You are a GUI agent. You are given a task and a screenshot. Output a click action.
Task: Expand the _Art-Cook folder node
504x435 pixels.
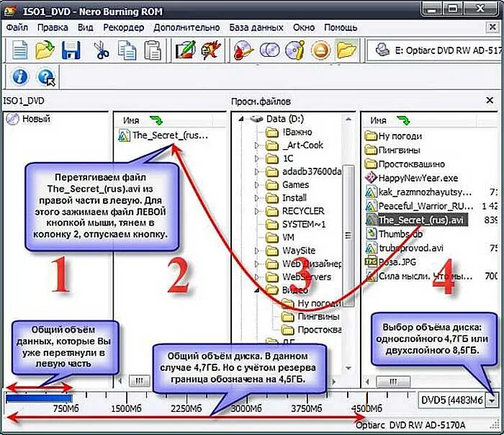point(256,145)
